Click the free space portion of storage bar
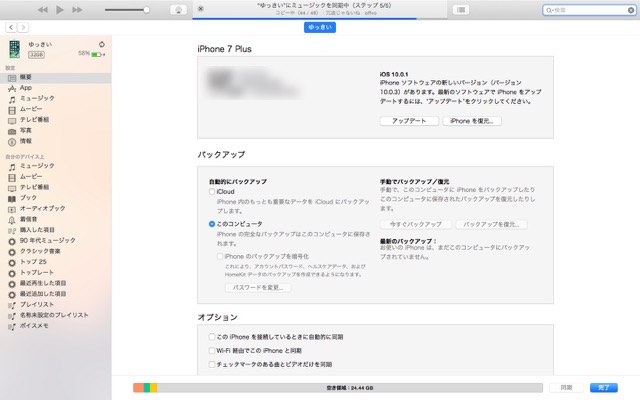Screen dimensions: 640x400 point(350,388)
